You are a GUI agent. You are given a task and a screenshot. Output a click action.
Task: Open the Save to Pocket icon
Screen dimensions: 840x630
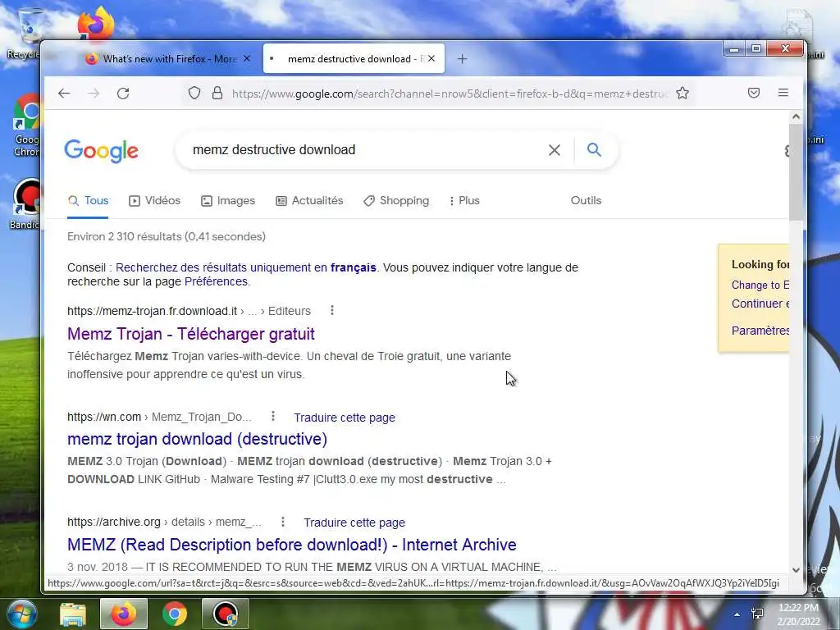[x=754, y=94]
